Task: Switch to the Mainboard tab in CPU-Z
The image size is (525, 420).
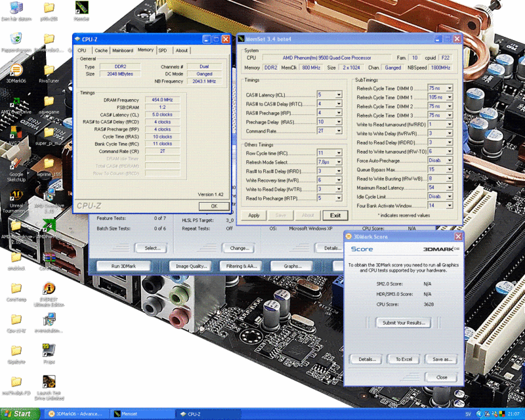Action: tap(123, 51)
